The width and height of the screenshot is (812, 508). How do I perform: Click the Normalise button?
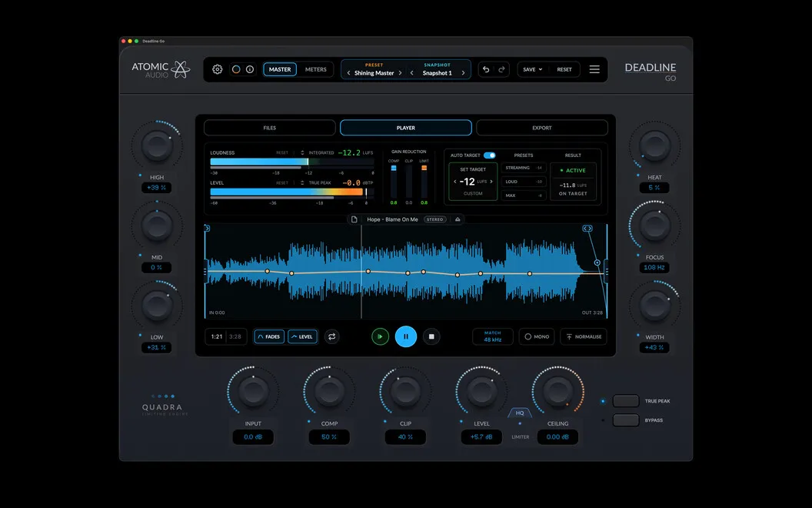[584, 336]
